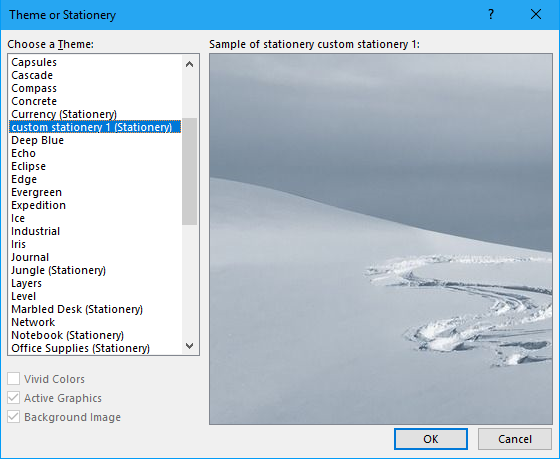Click the theme list scroll down arrow
The height and width of the screenshot is (459, 560).
[190, 346]
